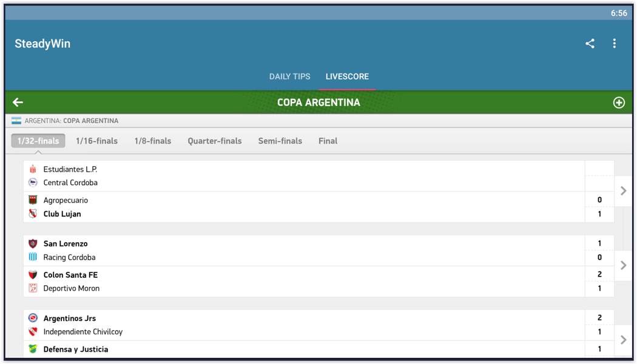Click the Independiente Chivilcoy club crest

[x=33, y=331]
